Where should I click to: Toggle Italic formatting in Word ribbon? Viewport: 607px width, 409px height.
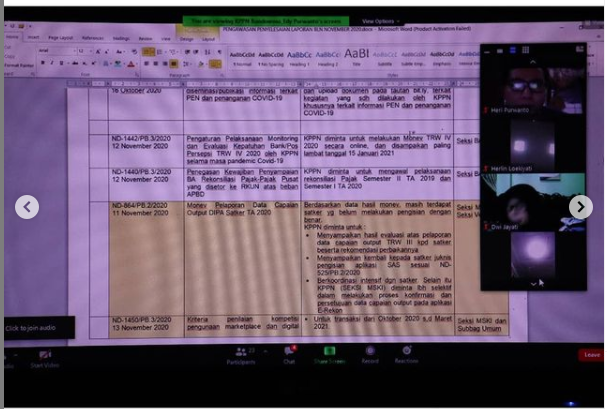coord(51,63)
